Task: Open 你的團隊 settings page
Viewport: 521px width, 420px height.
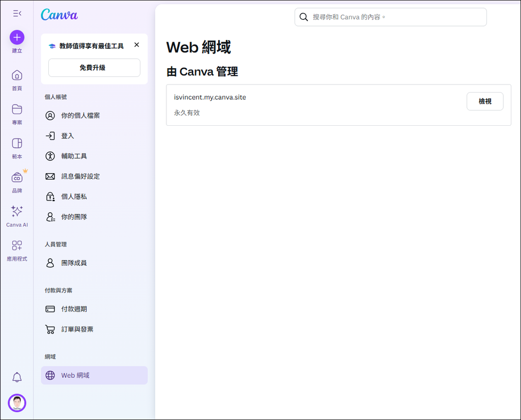Action: coord(94,217)
